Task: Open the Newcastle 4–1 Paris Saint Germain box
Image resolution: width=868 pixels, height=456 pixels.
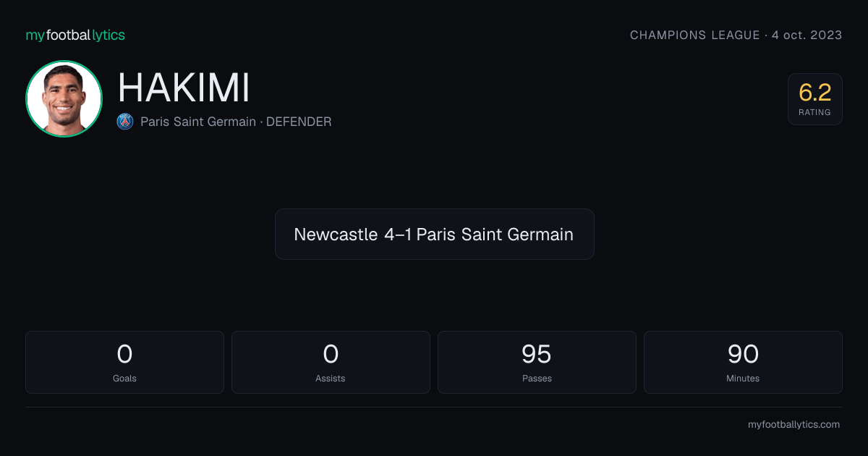Action: [x=434, y=235]
